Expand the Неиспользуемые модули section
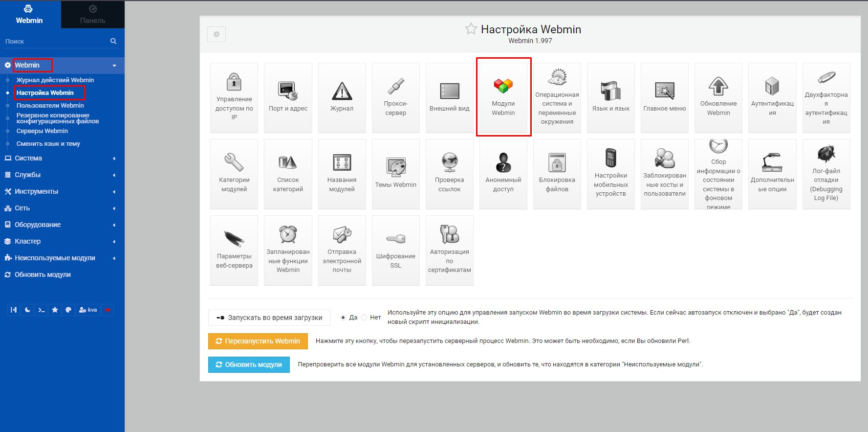The width and height of the screenshot is (868, 432). 59,258
